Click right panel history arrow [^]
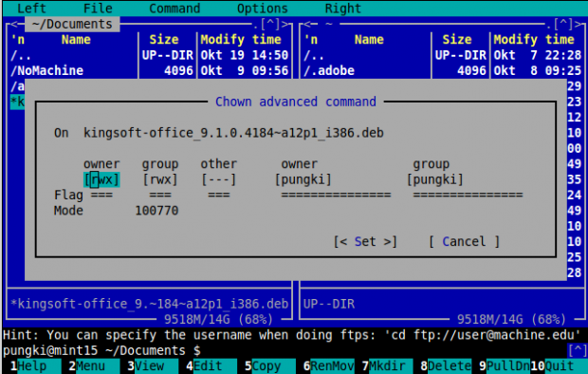The width and height of the screenshot is (588, 374). 563,25
